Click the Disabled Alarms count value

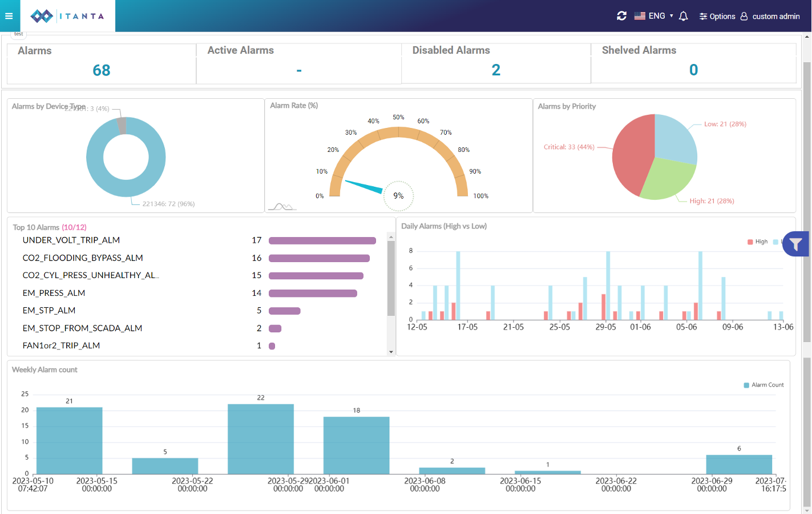pos(496,70)
